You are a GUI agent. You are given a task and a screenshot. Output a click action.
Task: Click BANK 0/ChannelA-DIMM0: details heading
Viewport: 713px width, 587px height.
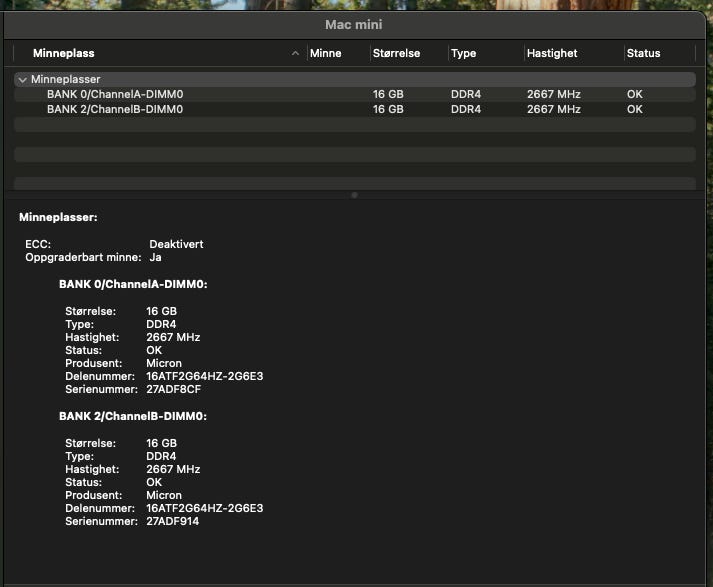click(x=133, y=284)
